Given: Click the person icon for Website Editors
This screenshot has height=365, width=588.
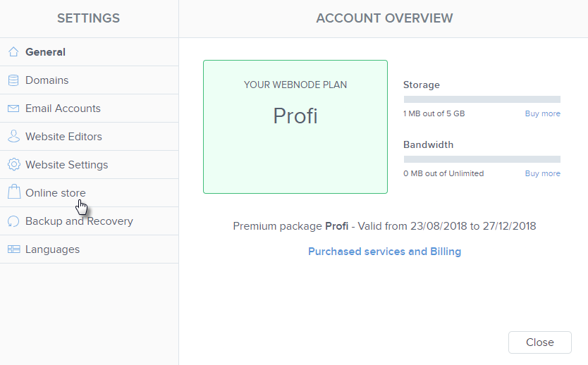Looking at the screenshot, I should [13, 137].
